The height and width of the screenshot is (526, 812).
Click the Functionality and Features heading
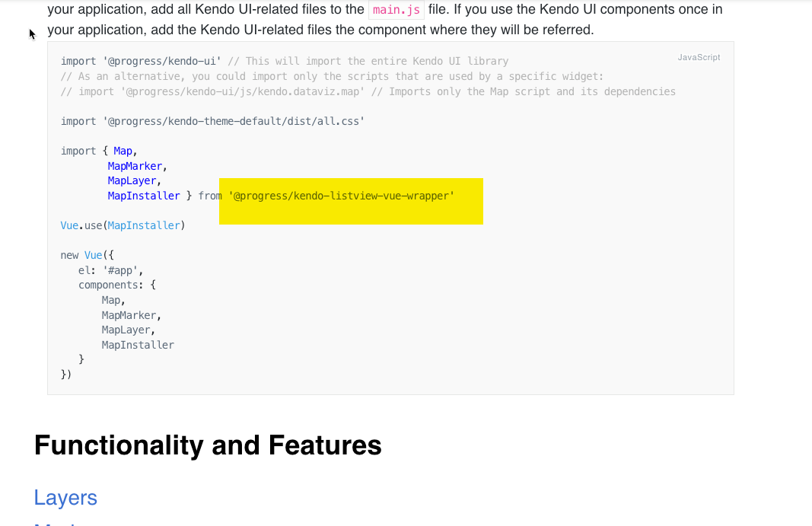208,445
